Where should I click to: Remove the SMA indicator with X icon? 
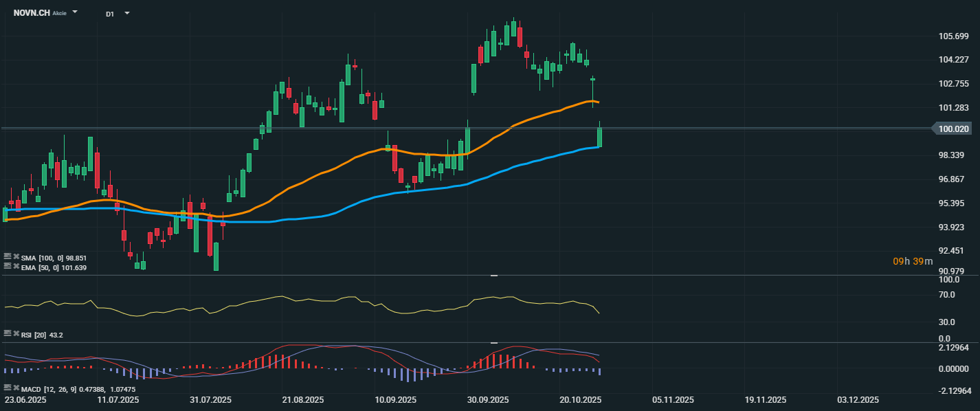[16, 256]
